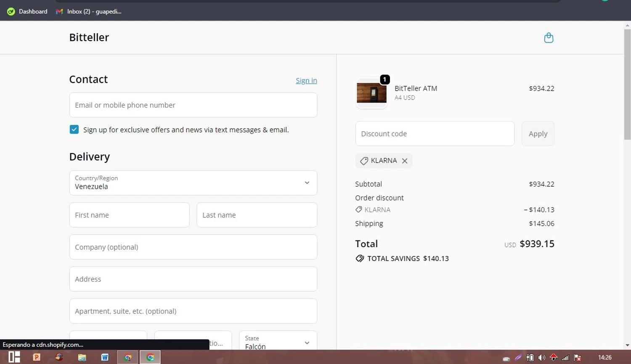
Task: Open the Action Center flag icon
Action: [x=578, y=358]
